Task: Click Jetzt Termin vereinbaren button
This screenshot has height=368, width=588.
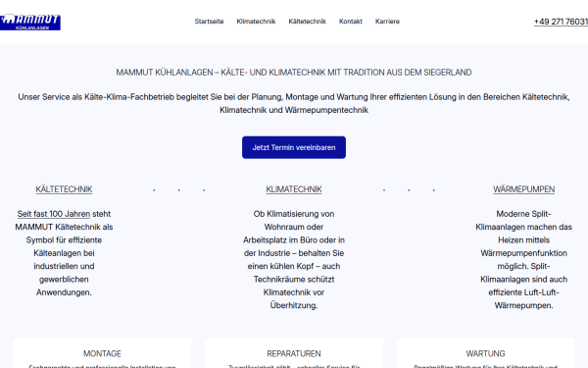Action: 294,147
